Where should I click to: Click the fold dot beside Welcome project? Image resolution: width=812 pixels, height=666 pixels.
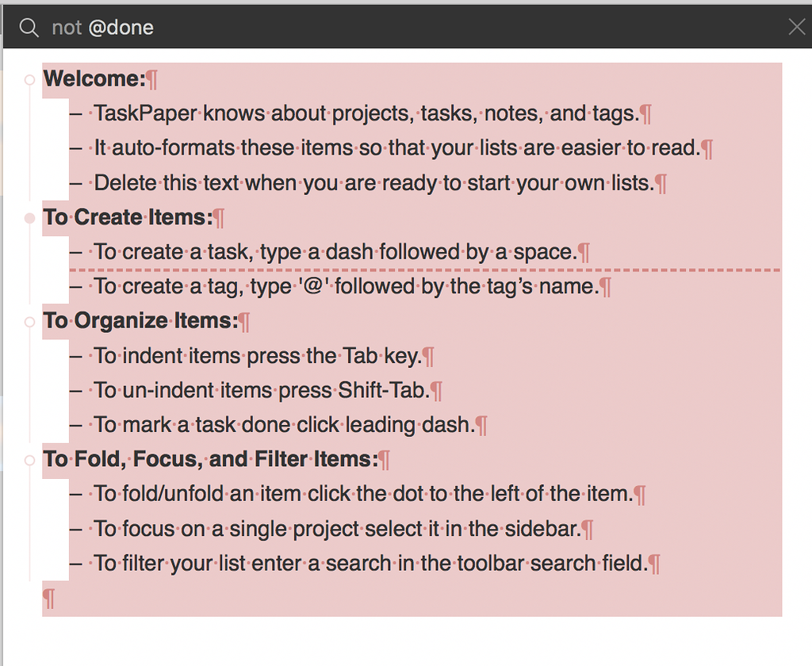point(29,79)
